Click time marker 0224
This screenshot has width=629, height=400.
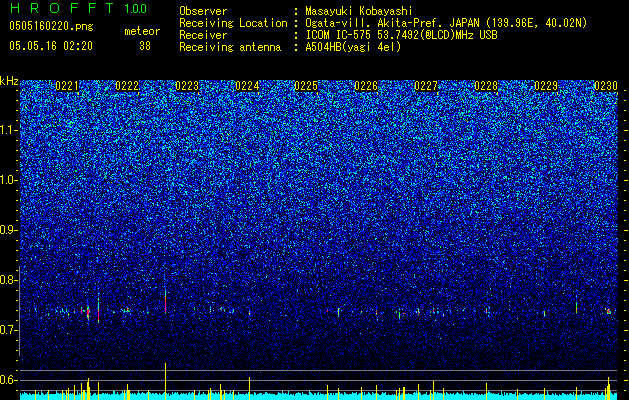(x=247, y=86)
